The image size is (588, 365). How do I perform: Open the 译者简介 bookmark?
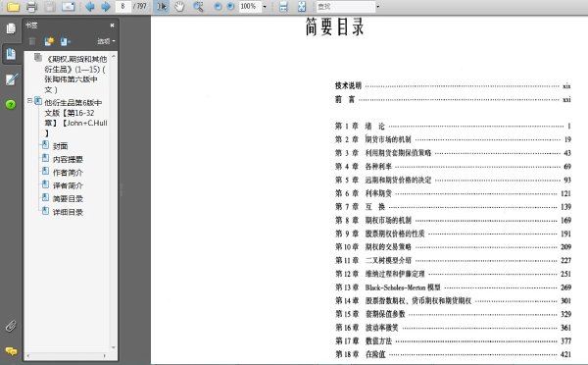[68, 185]
